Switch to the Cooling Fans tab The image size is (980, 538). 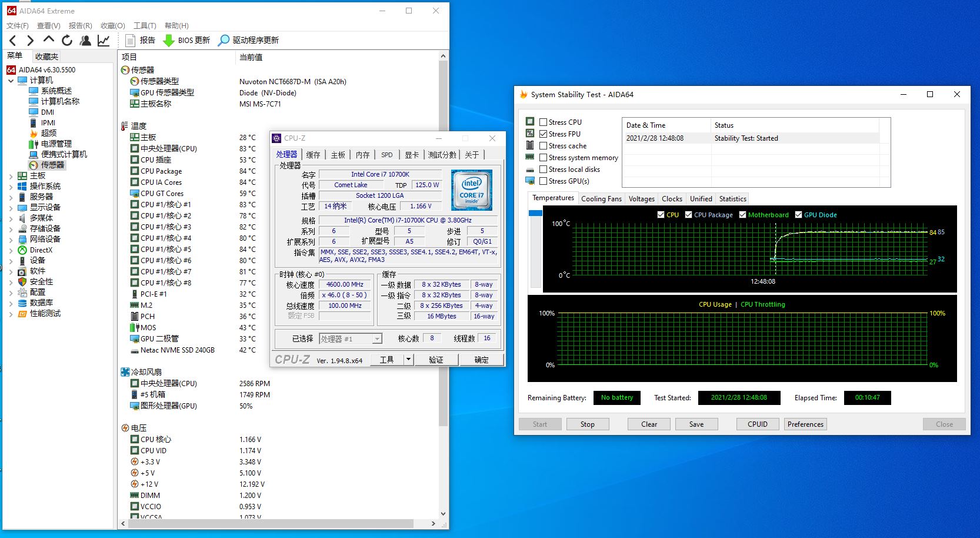point(601,199)
